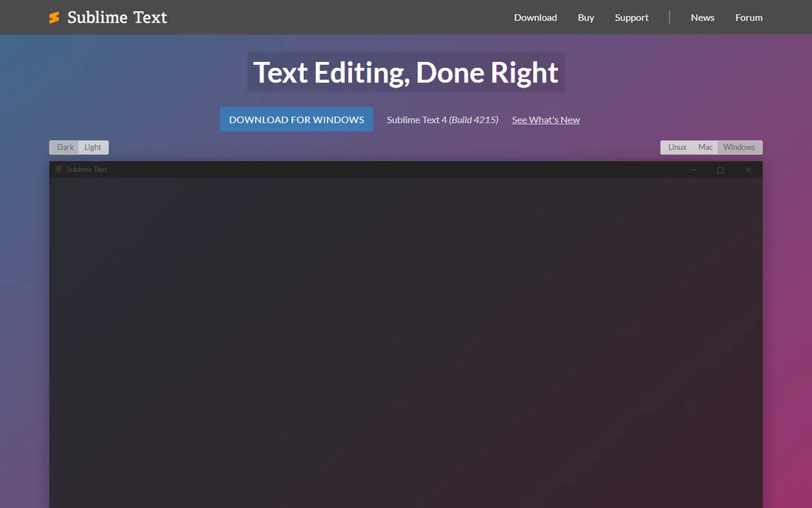Open the Sublime Text home title link
812x508 pixels.
(x=117, y=17)
